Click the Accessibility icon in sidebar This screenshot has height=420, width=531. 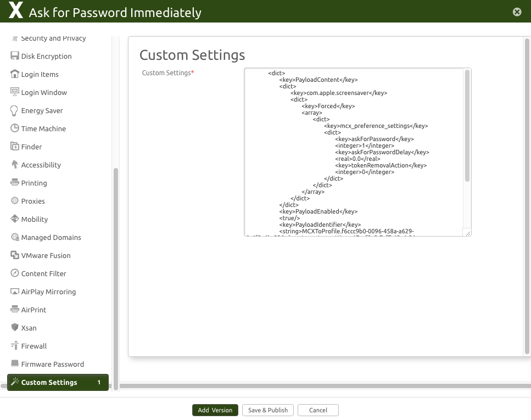point(15,165)
